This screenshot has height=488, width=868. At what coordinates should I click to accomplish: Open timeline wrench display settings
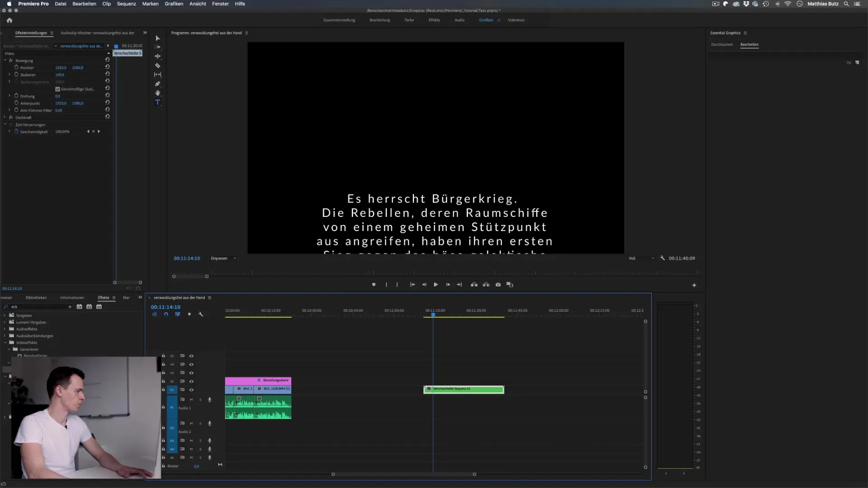[x=201, y=314]
